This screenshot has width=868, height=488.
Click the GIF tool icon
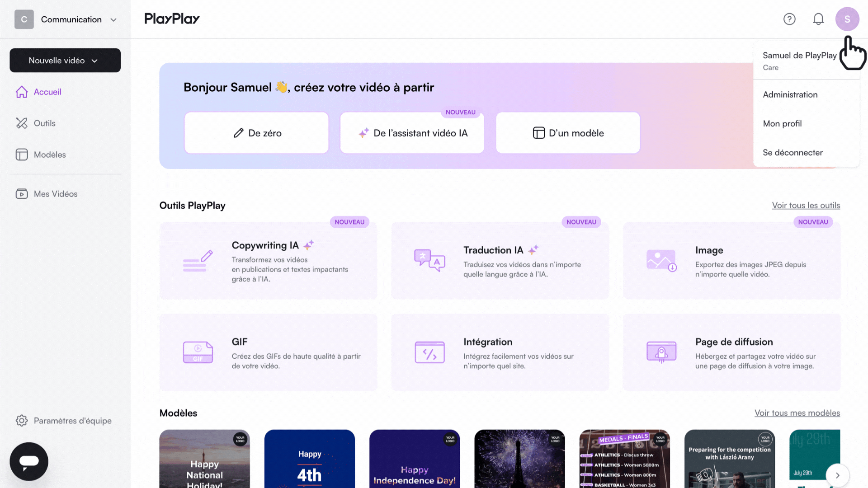(198, 352)
